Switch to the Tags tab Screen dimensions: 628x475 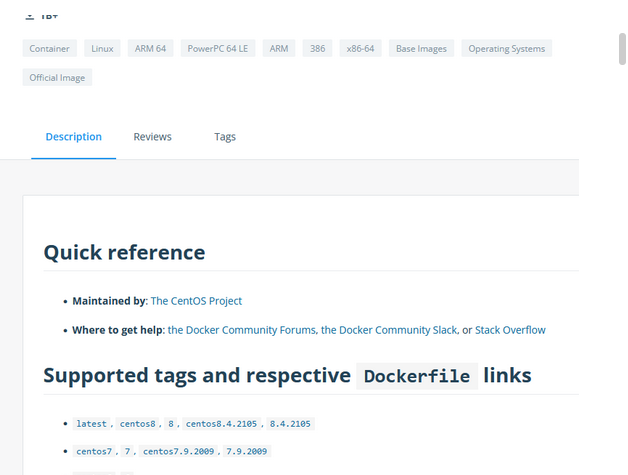(x=225, y=137)
